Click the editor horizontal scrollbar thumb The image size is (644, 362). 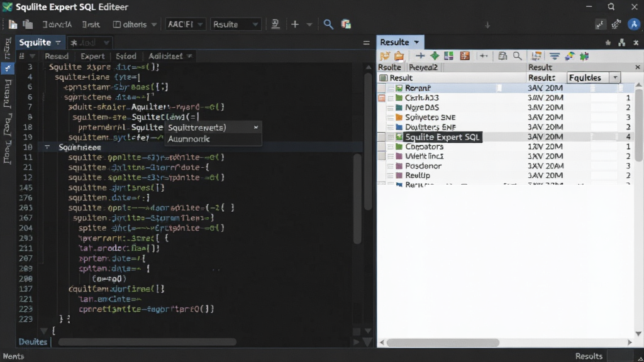pos(147,342)
